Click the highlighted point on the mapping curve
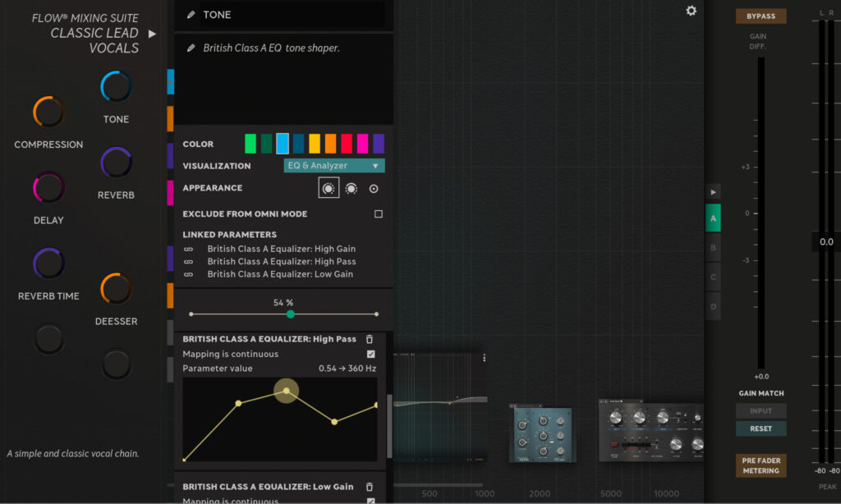Screen dimensions: 841x504 (287, 391)
